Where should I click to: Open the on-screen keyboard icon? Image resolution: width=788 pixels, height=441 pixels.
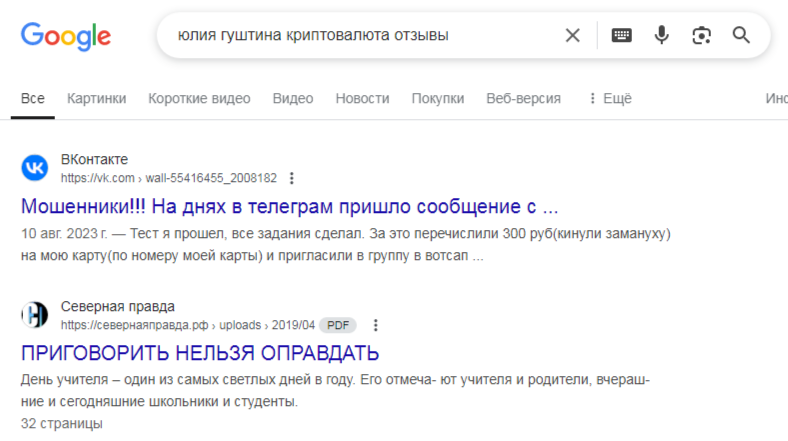click(x=622, y=36)
